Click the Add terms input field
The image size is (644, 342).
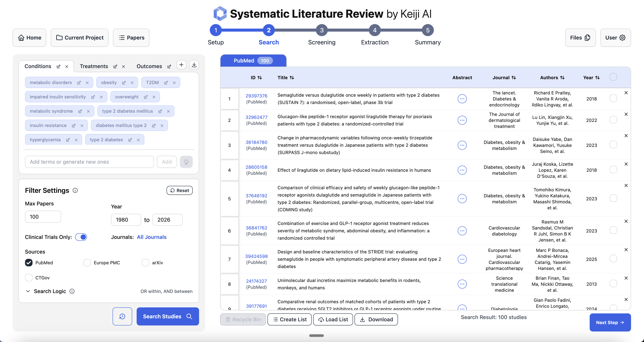point(89,162)
